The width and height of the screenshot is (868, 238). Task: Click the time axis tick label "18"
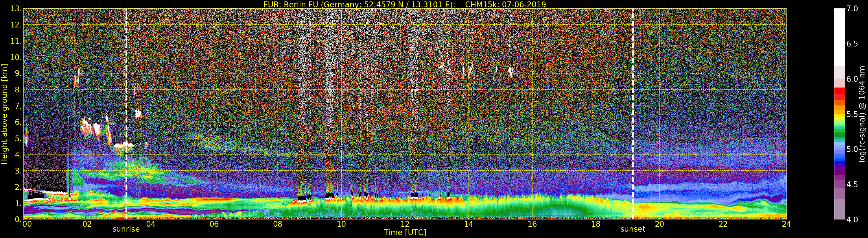pyautogui.click(x=596, y=224)
